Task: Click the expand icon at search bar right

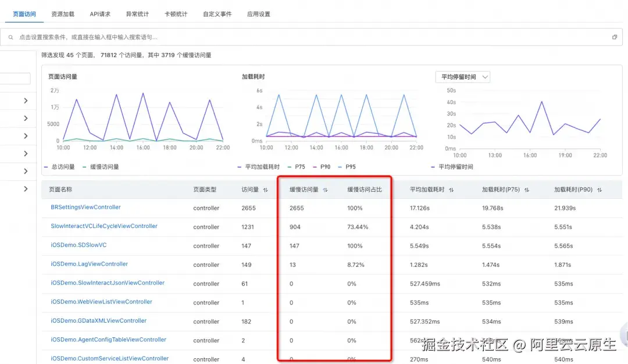Action: coord(615,37)
